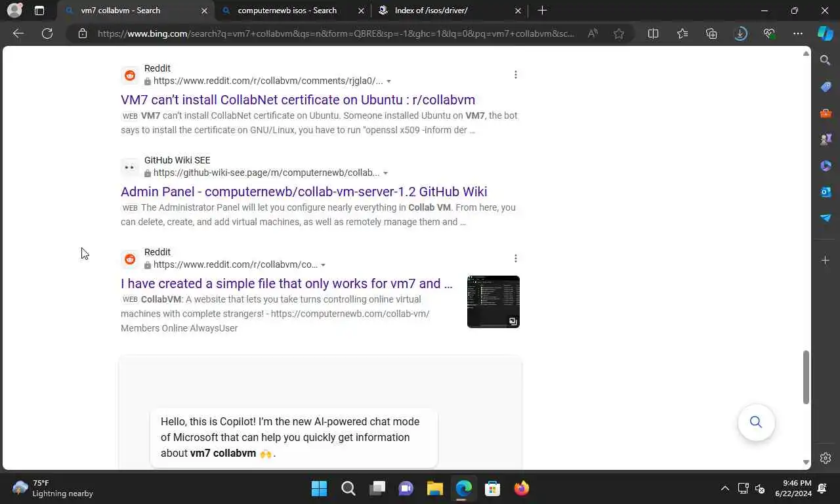Open the tab actions menu icon

click(x=39, y=10)
